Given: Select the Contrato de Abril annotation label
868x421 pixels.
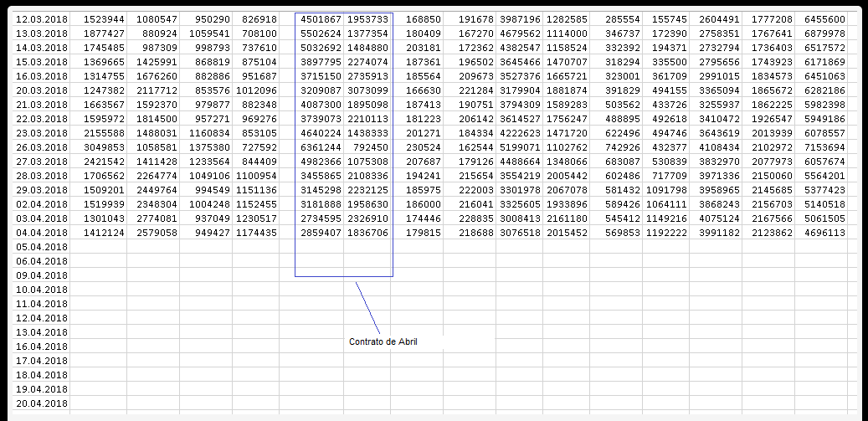Looking at the screenshot, I should pyautogui.click(x=383, y=341).
